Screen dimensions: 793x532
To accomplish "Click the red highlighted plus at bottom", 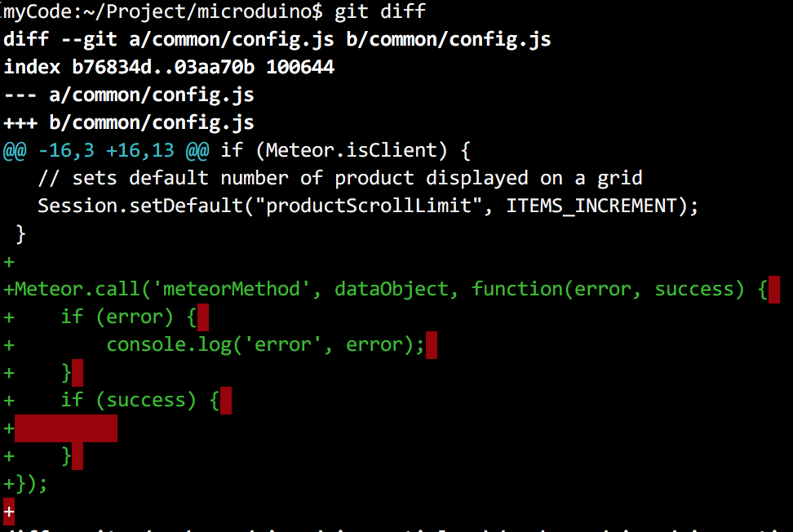I will point(9,512).
